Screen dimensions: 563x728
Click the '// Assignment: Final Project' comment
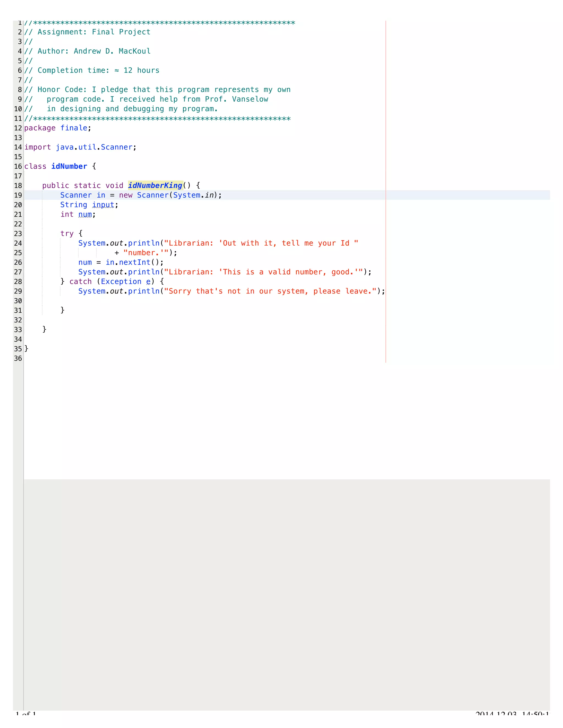(x=87, y=32)
